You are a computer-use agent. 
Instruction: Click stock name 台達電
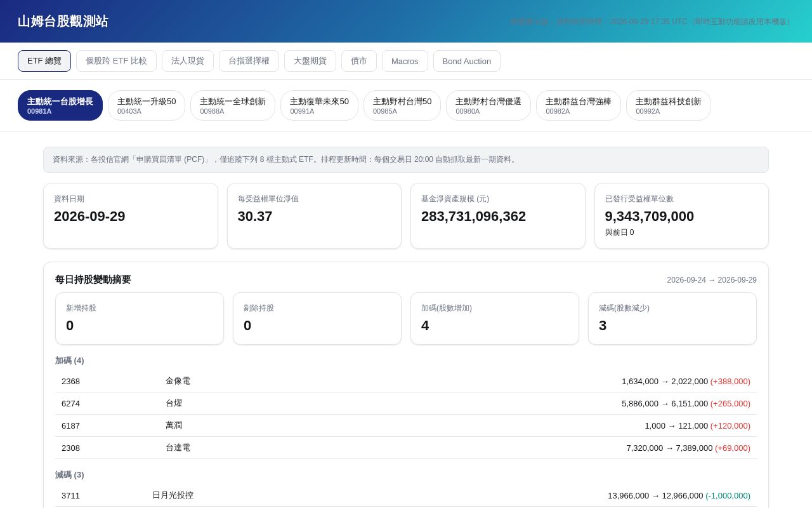coord(178,448)
